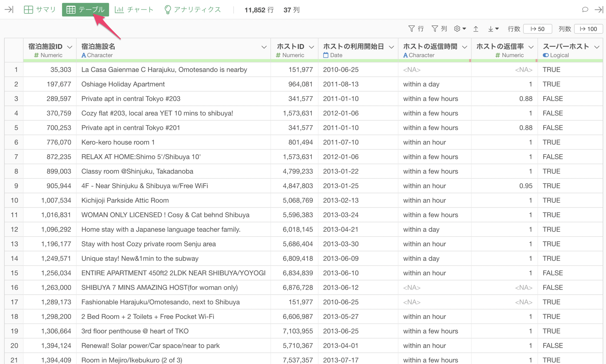Filter columns with the 列 funnel button
606x364 pixels.
[x=439, y=29]
